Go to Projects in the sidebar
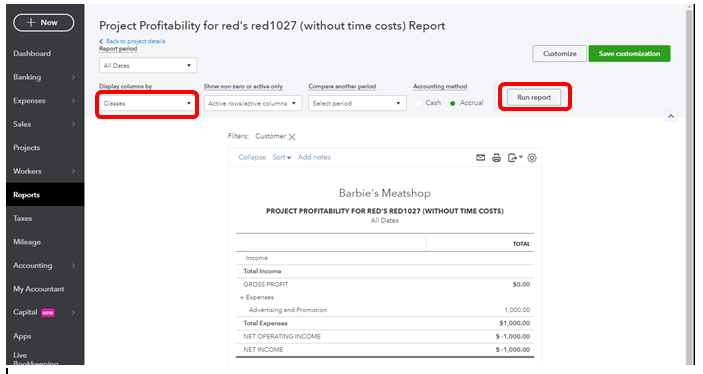 pos(26,148)
